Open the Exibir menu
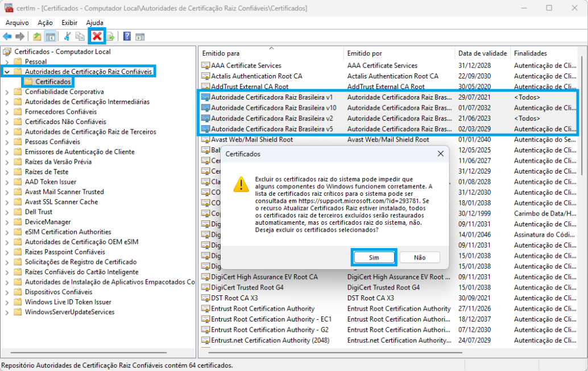This screenshot has height=371, width=588. tap(69, 22)
